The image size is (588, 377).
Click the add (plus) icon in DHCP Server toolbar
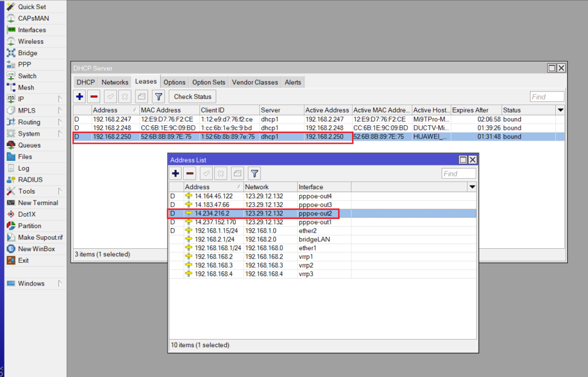pyautogui.click(x=80, y=97)
